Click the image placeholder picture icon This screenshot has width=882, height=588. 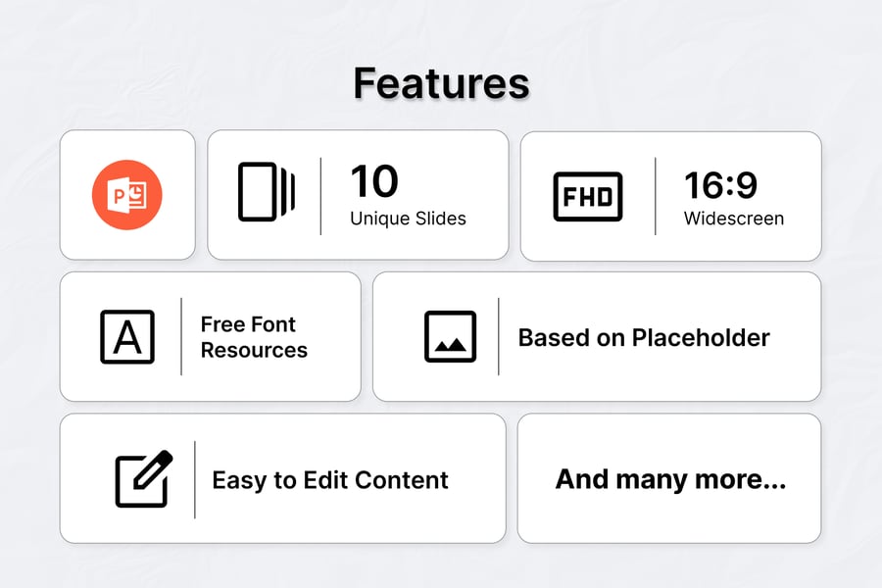point(450,337)
